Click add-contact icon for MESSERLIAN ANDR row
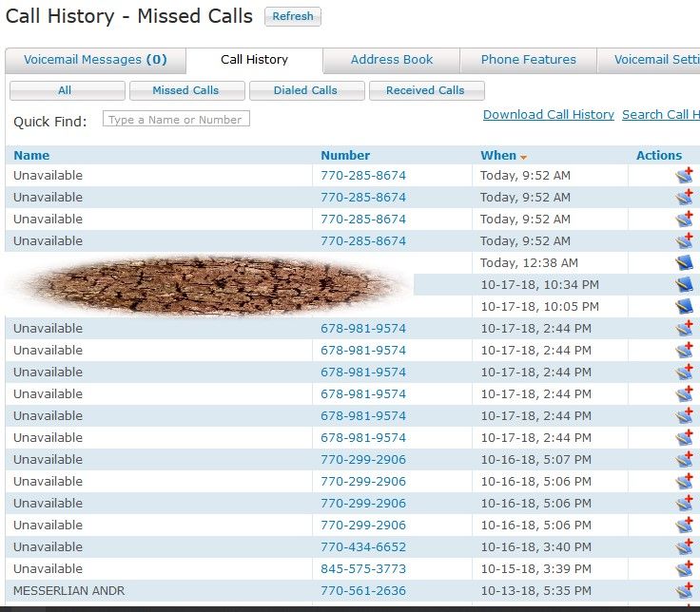 [x=684, y=591]
